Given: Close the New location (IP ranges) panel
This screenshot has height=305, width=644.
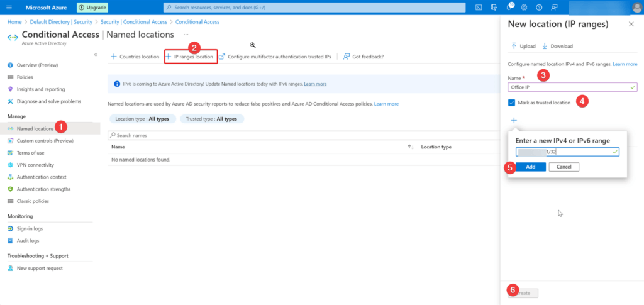Looking at the screenshot, I should (x=631, y=25).
